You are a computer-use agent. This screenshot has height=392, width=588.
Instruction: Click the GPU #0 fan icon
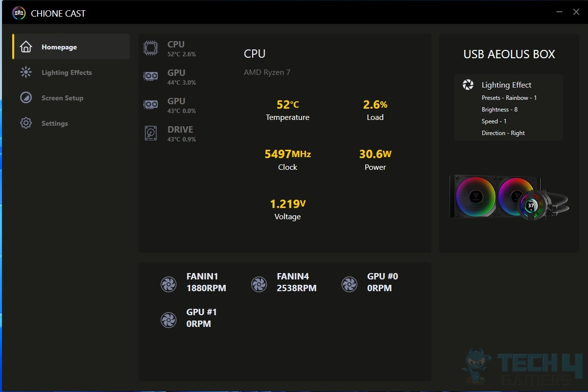[349, 284]
